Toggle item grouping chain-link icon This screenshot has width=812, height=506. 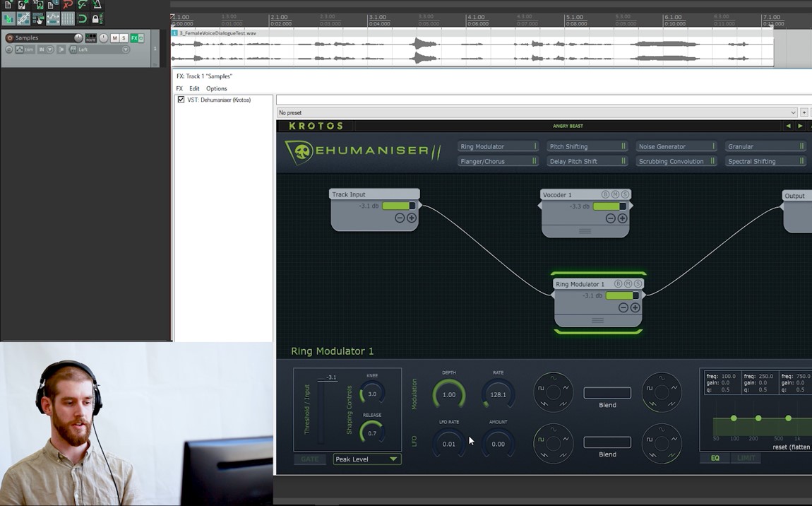click(x=23, y=18)
